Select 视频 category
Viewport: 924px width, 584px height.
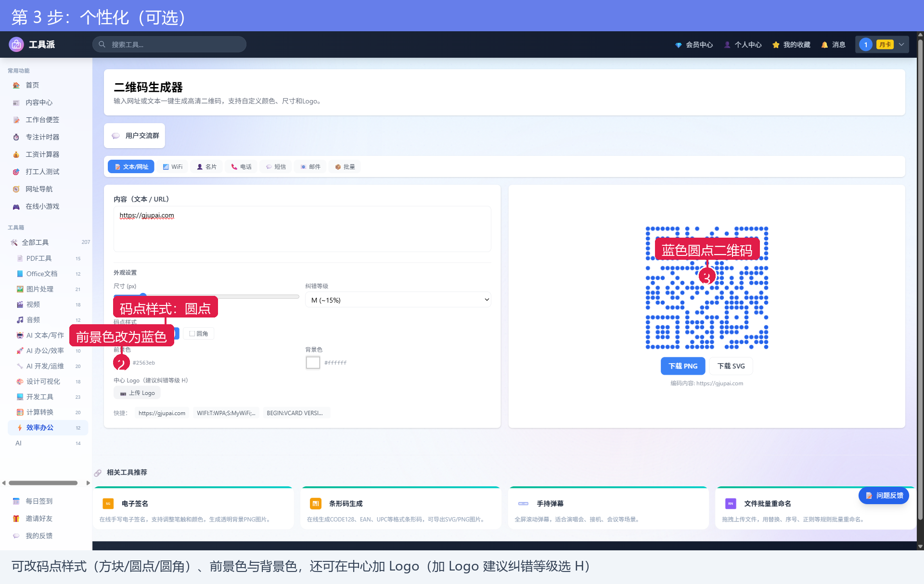(x=48, y=305)
